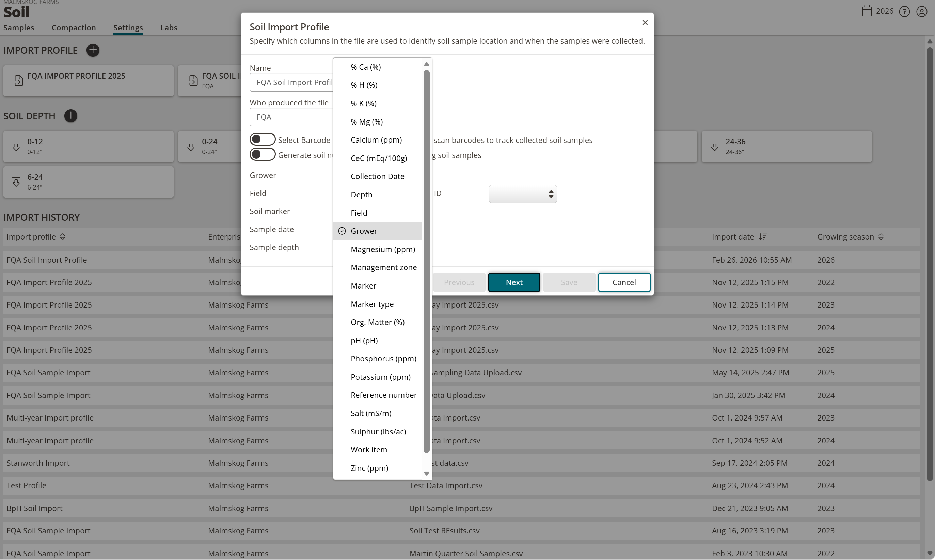
Task: Click the Next button
Action: pos(514,282)
